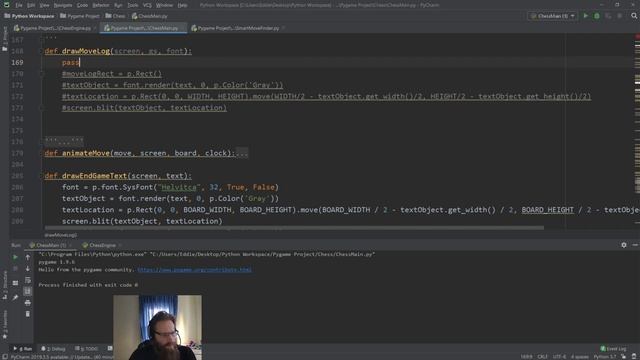
Task: Expand folded docstring above animateMove
Action: (64, 142)
